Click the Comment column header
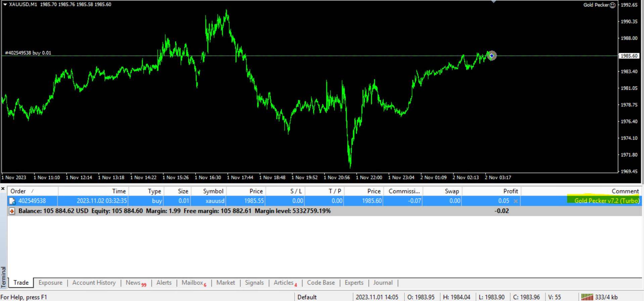 pos(625,191)
